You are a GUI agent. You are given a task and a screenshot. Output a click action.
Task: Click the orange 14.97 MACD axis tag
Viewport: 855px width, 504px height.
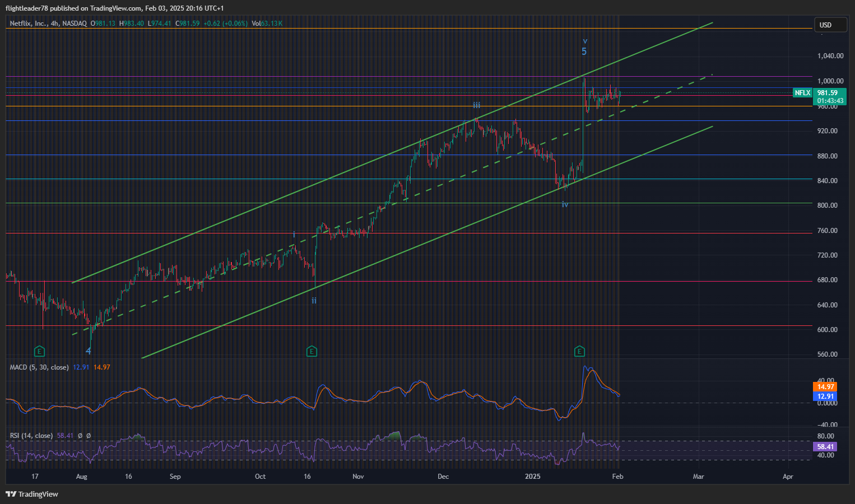pyautogui.click(x=825, y=387)
